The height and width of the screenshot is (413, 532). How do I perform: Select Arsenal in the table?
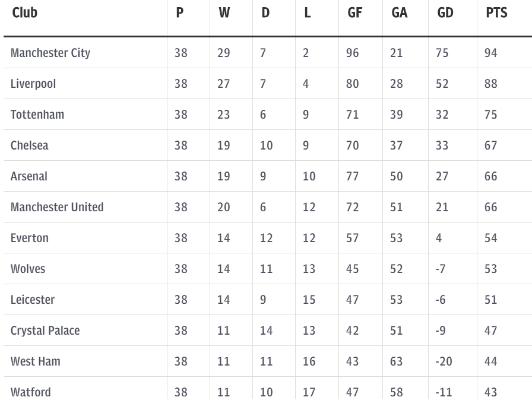click(x=29, y=176)
